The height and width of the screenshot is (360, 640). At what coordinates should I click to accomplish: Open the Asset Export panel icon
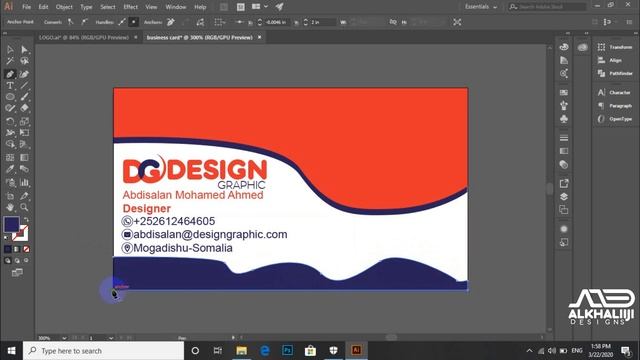point(564,183)
